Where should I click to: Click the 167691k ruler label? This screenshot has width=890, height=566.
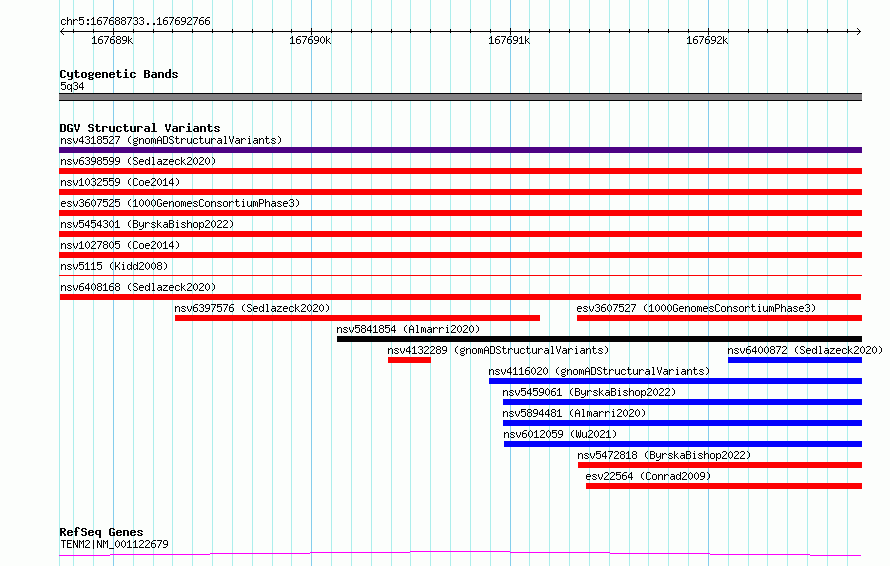point(509,40)
